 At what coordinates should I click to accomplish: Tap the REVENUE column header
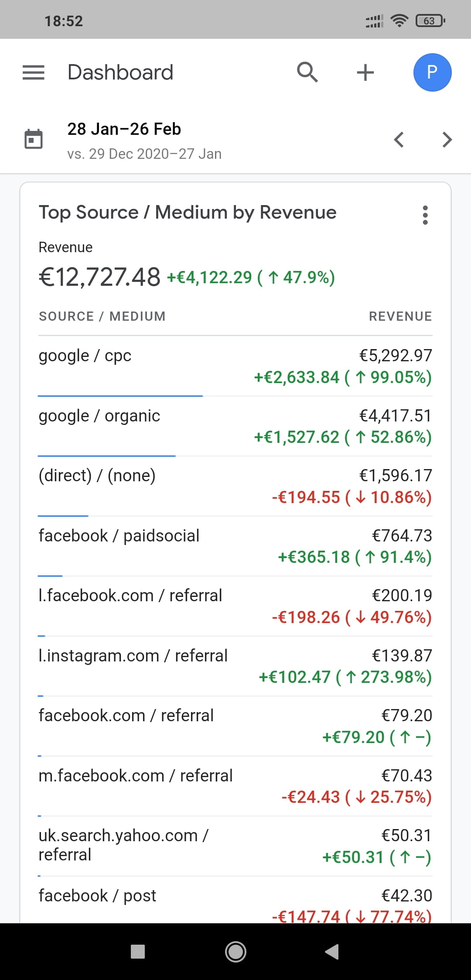[400, 316]
